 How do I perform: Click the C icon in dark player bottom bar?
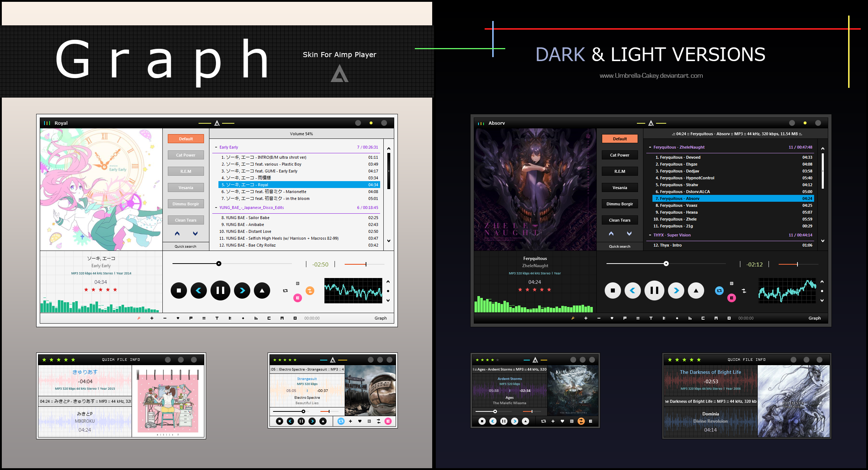pos(703,318)
